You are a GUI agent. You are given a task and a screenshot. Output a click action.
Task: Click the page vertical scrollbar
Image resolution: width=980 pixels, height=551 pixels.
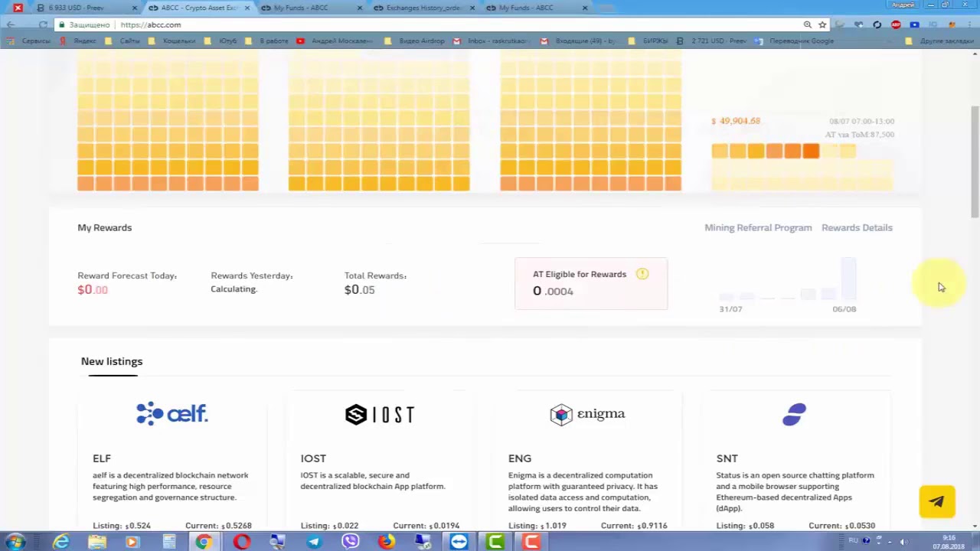click(975, 161)
